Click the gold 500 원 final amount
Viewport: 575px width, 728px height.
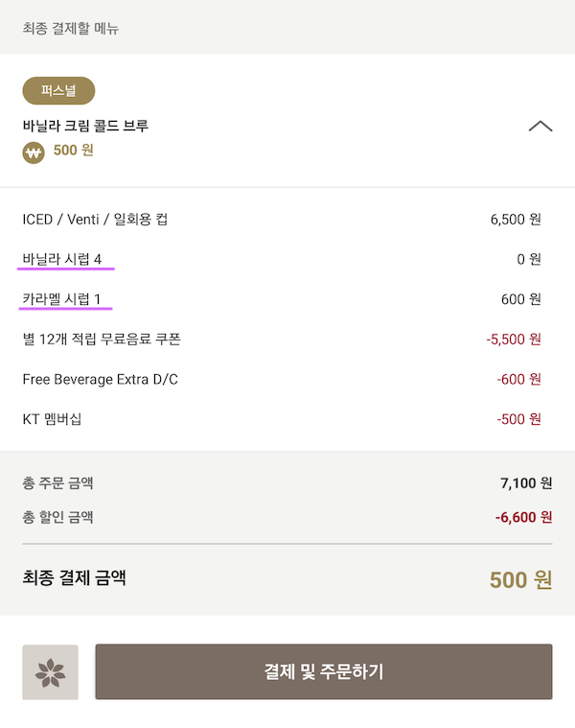520,580
